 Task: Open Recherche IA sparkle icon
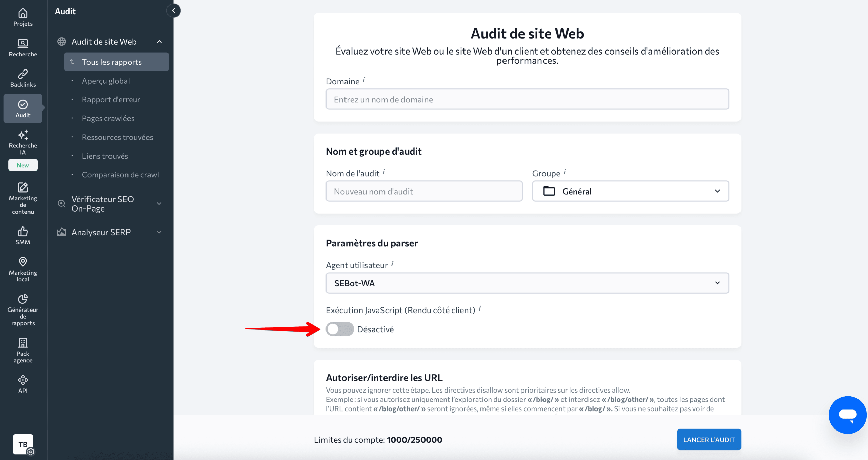point(23,135)
